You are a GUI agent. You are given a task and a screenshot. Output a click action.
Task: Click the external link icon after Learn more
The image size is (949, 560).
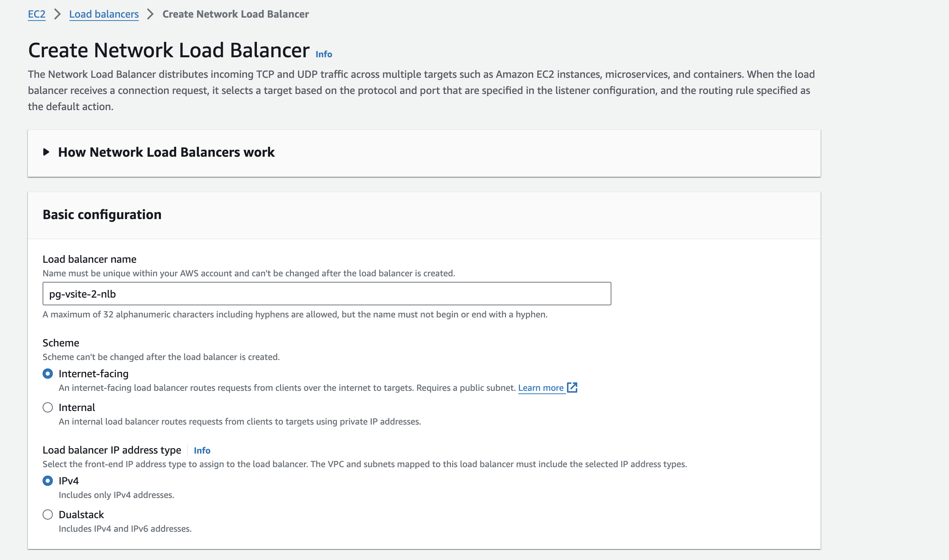[572, 387]
